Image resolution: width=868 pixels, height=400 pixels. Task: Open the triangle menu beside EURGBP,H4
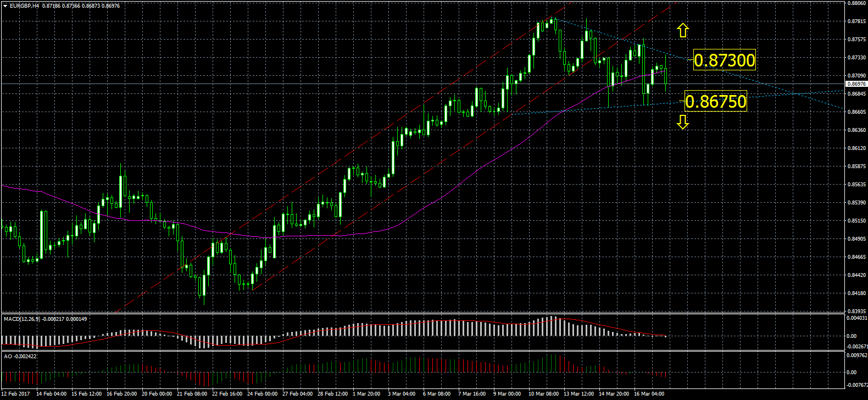pos(5,5)
